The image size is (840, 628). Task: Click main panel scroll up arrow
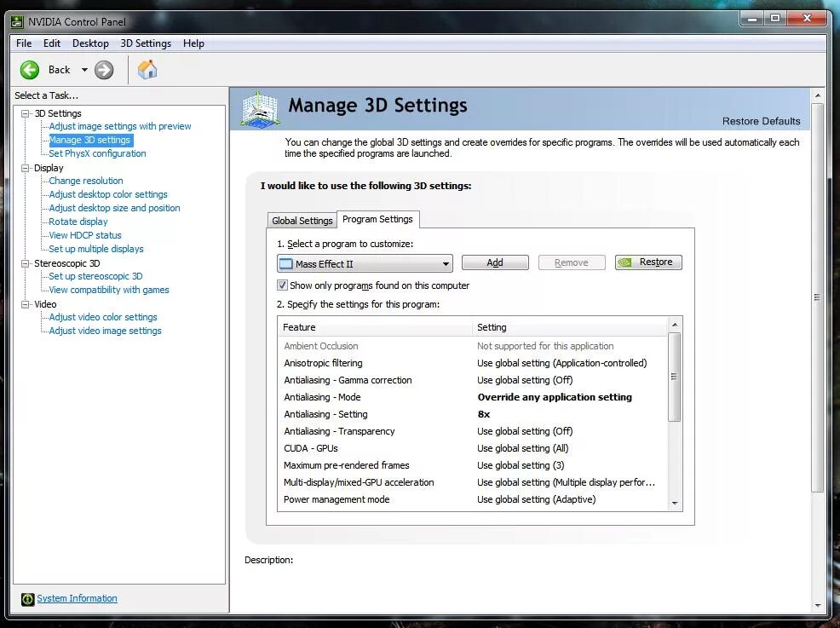pos(818,95)
